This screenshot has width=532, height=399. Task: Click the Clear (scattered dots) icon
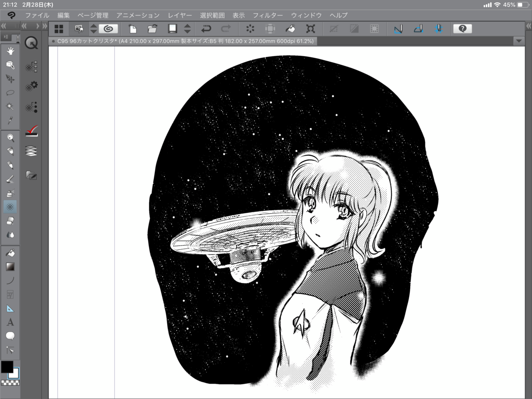[x=250, y=29]
